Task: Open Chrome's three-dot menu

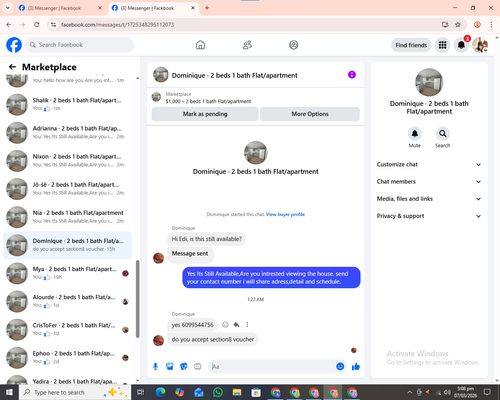Action: point(491,24)
